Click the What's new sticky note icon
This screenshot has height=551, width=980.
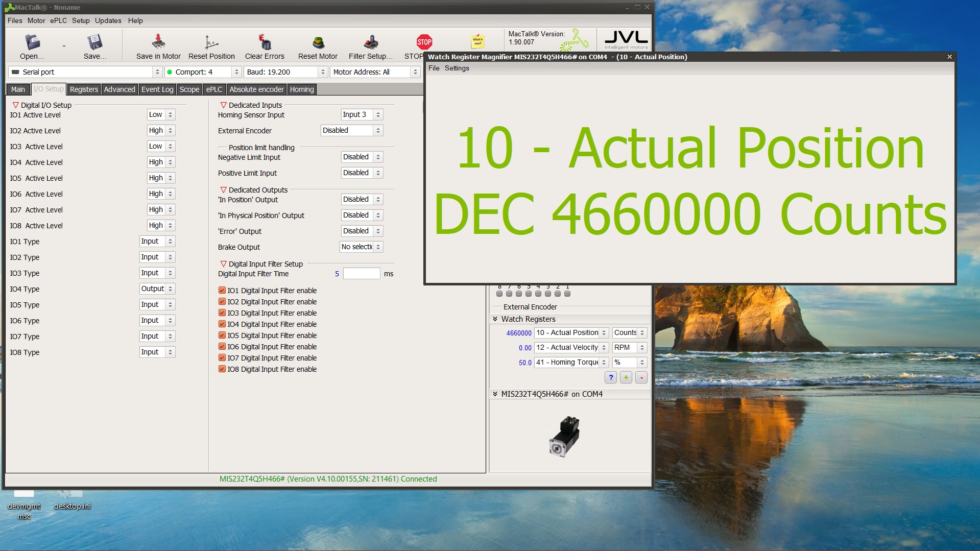[x=477, y=41]
